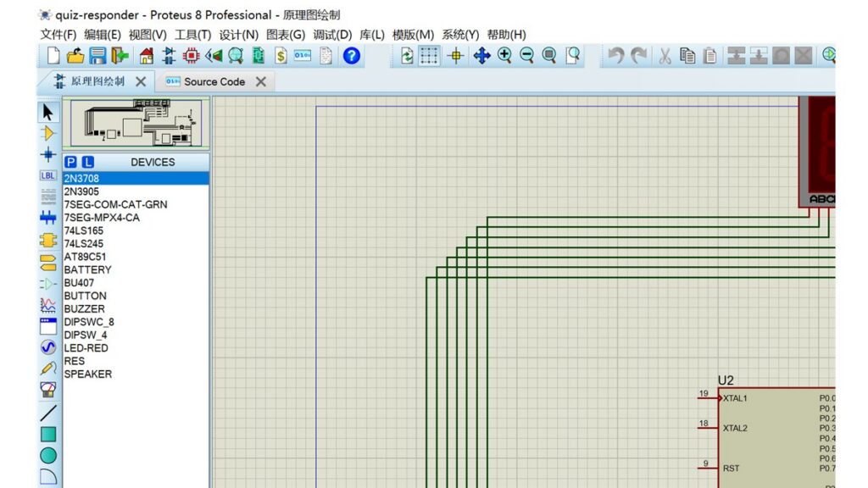Screen dimensions: 868x488
Task: Select the Graph Mode tool
Action: click(x=48, y=305)
